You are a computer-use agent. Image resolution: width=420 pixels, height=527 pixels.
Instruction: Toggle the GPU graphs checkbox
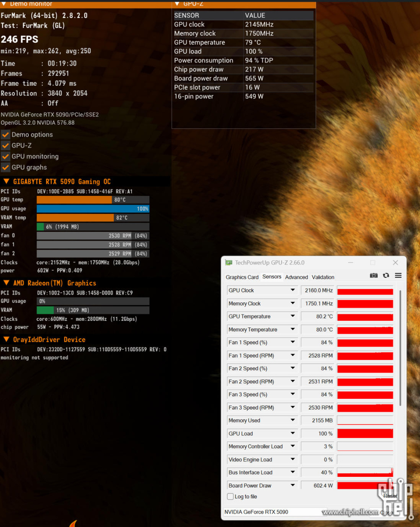click(5, 168)
